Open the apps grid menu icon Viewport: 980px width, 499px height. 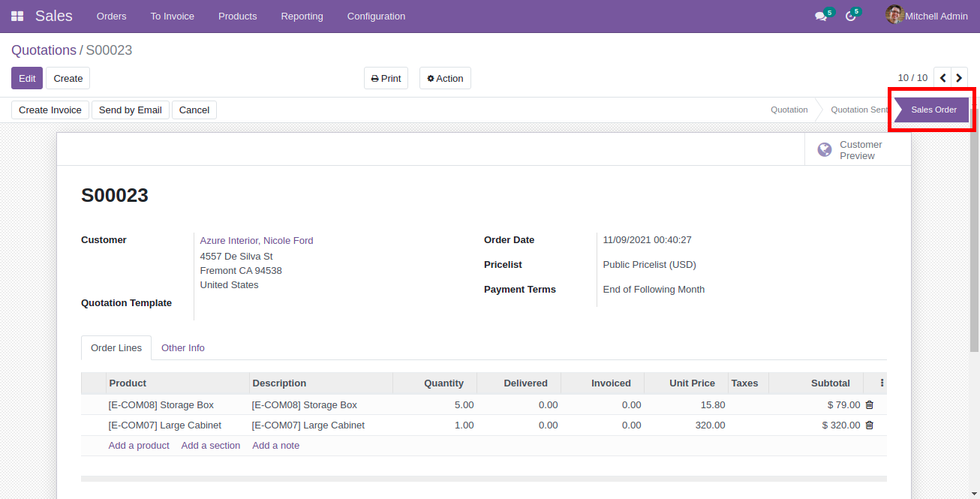pyautogui.click(x=17, y=16)
